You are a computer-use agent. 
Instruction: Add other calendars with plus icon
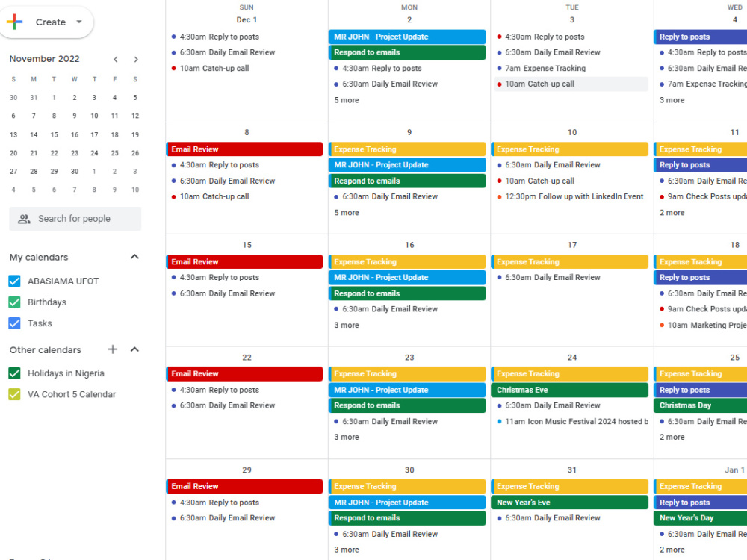[x=113, y=349]
